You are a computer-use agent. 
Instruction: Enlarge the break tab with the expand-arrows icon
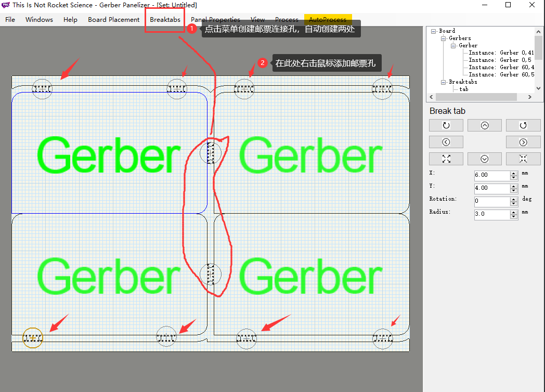click(446, 159)
